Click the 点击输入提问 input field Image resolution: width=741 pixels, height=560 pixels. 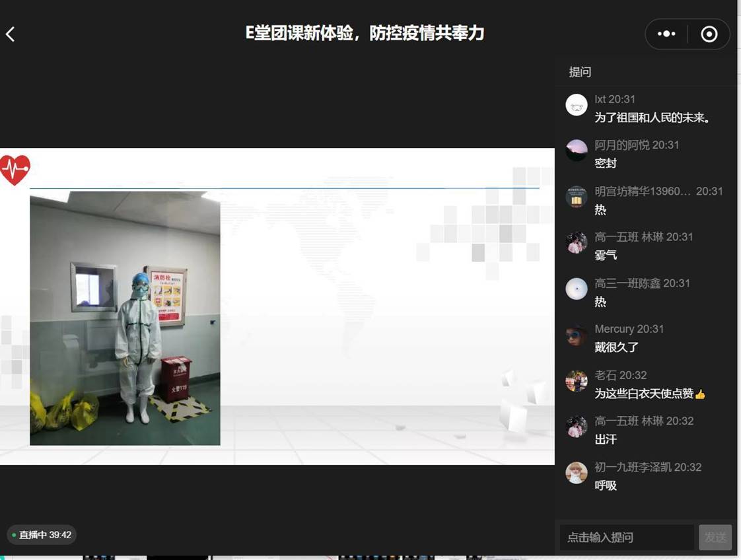[x=626, y=538]
